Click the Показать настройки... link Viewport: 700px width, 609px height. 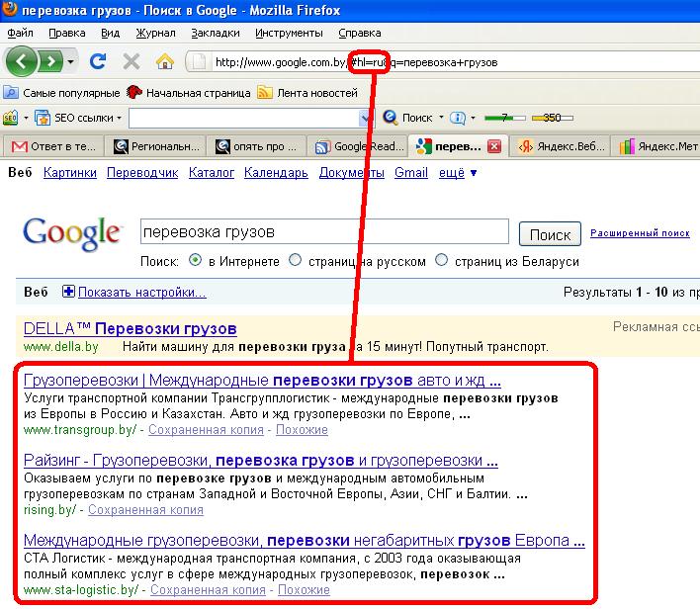pyautogui.click(x=142, y=292)
